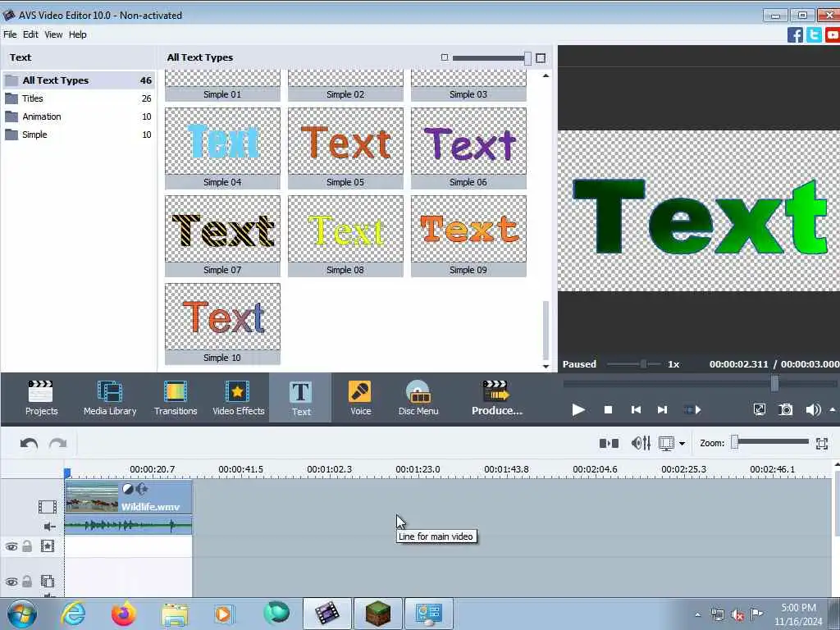Expand the volume arrow beside the speaker
This screenshot has width=840, height=630.
pyautogui.click(x=833, y=410)
